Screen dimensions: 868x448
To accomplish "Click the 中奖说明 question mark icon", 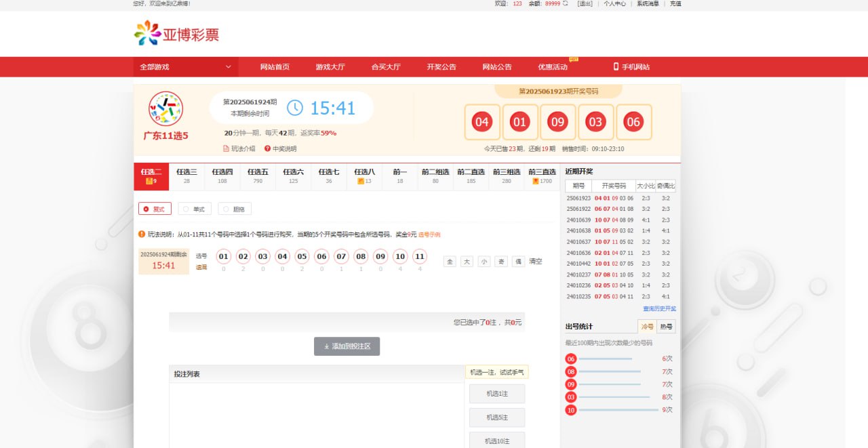I will tap(267, 148).
